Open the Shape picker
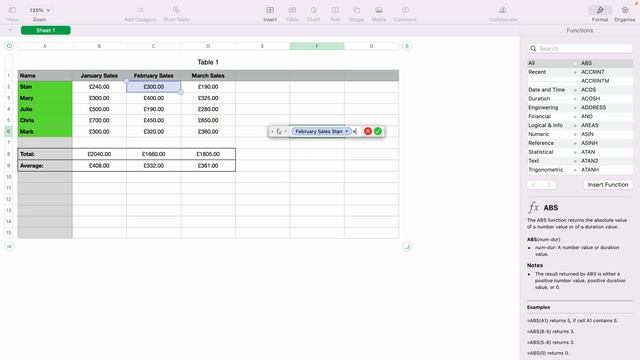 (356, 10)
